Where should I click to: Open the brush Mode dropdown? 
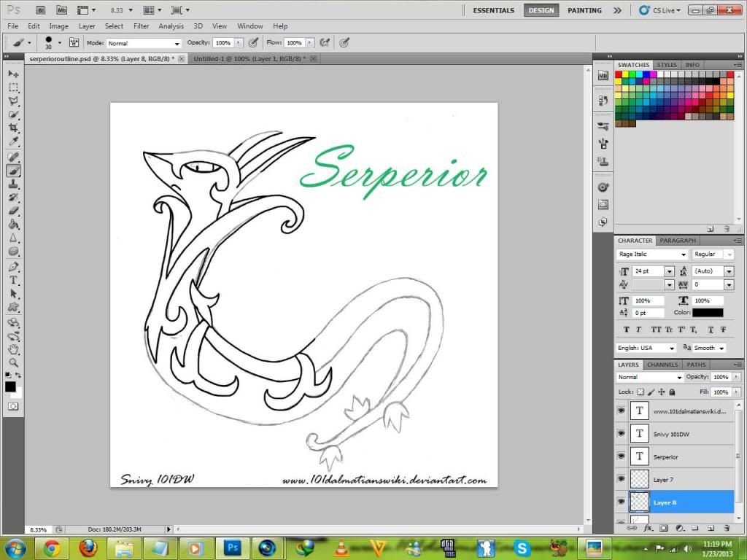point(144,43)
